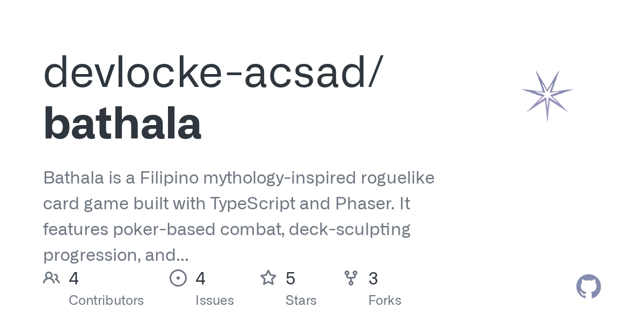Click the Issues circle-dot icon
Screen dimensions: 644x322
[x=178, y=278]
